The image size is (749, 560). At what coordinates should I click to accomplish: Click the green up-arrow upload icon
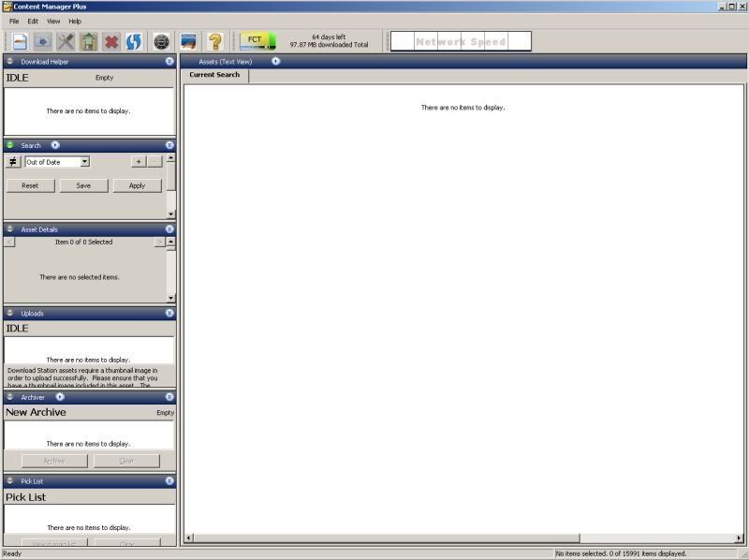click(x=88, y=41)
